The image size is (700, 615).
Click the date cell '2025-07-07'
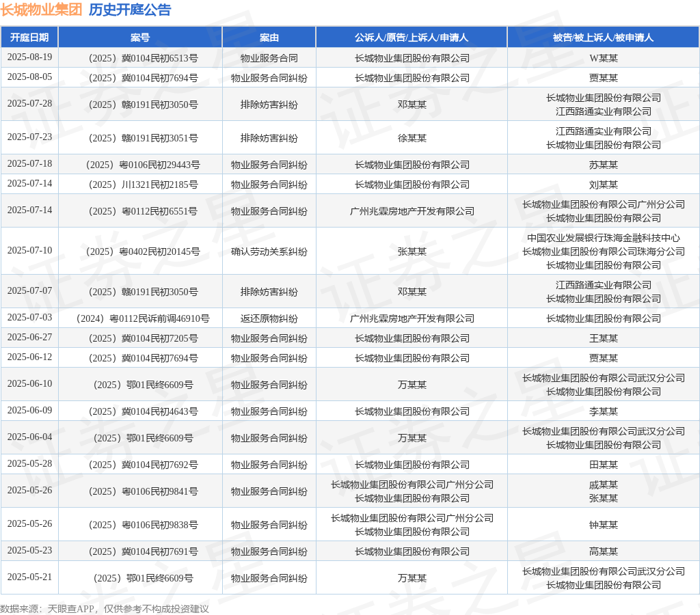pos(29,291)
